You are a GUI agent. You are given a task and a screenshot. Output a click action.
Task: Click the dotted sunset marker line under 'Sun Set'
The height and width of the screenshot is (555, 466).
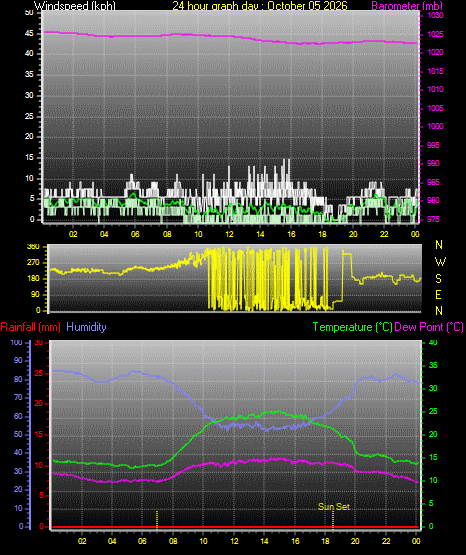(333, 521)
